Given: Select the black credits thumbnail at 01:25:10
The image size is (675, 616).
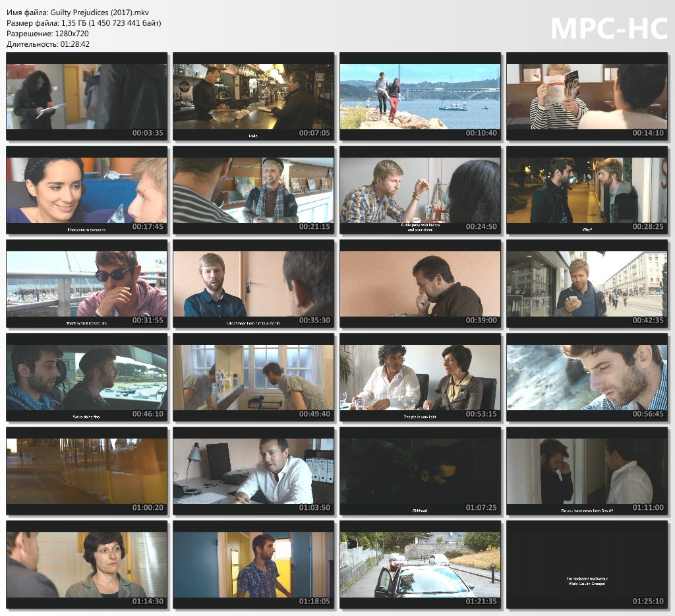Looking at the screenshot, I should tap(587, 565).
